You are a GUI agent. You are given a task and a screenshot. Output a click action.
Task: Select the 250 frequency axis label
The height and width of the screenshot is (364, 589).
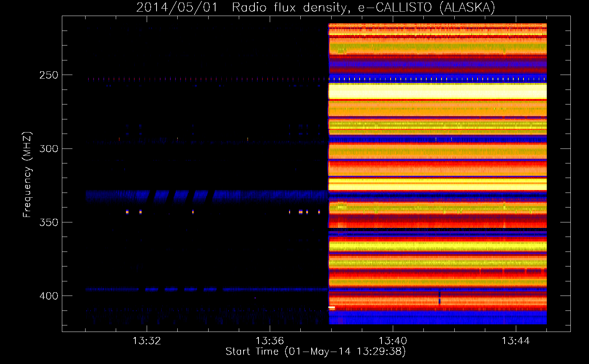[48, 75]
